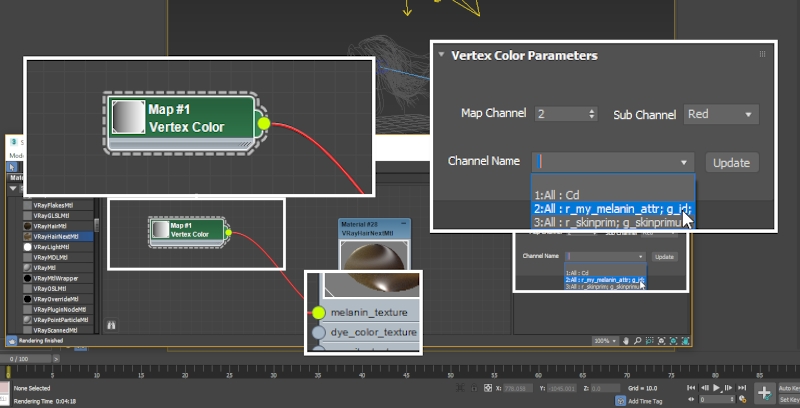This screenshot has width=800, height=408.
Task: Click the Map Channel spinner arrows
Action: point(593,115)
